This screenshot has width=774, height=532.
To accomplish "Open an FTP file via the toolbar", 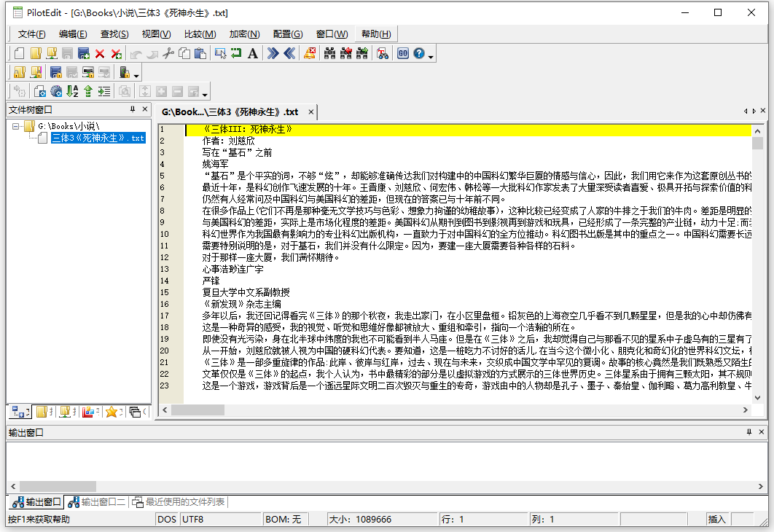I will tap(51, 53).
